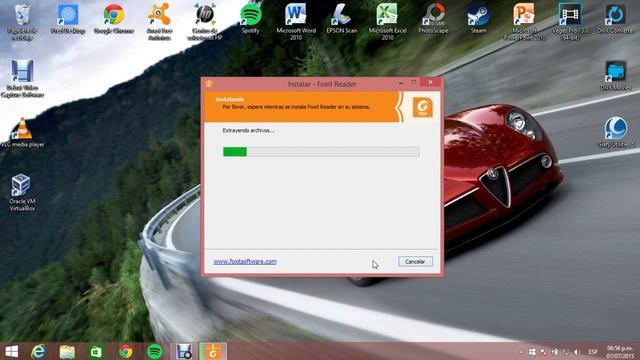Click the installation progress bar
640x360 pixels.
pyautogui.click(x=321, y=152)
